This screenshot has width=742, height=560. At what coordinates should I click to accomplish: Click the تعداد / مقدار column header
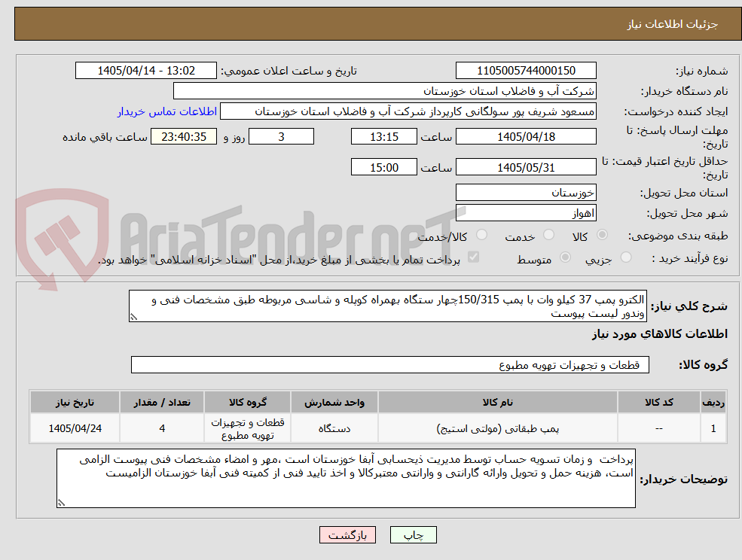[162, 402]
